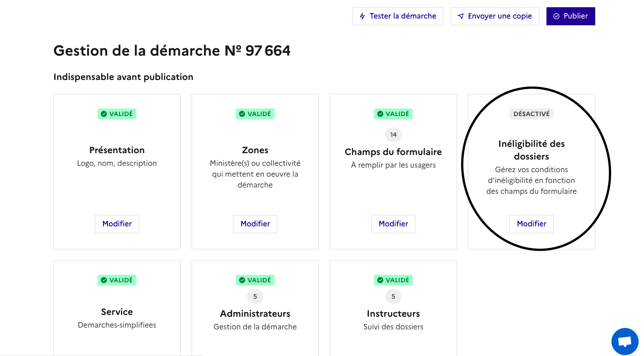644x356 pixels.
Task: Edit Champs du formulaire via Modifier
Action: (x=393, y=224)
